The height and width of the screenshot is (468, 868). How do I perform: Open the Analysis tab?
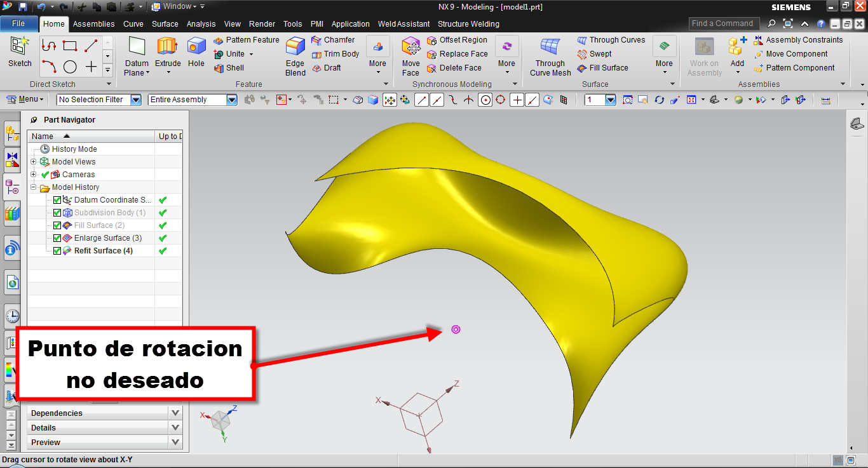coord(201,24)
